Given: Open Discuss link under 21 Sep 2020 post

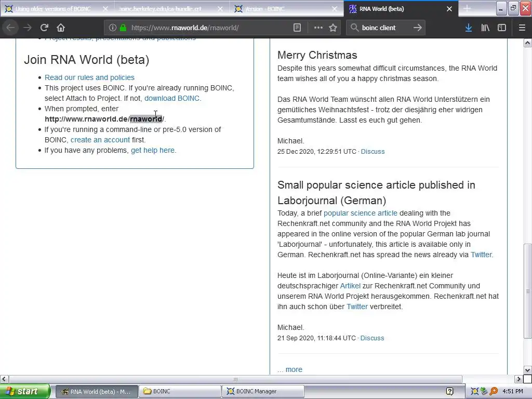Looking at the screenshot, I should click(372, 338).
